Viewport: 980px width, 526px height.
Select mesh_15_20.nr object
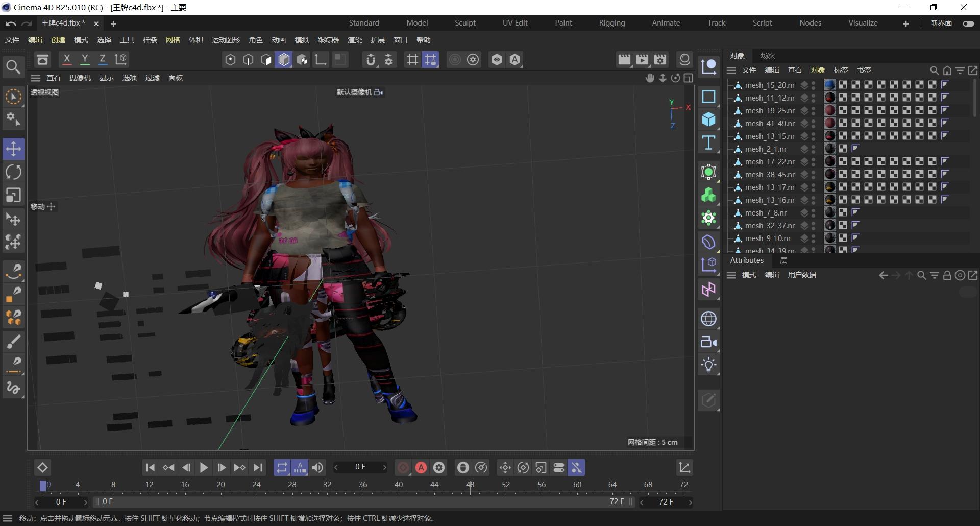770,85
